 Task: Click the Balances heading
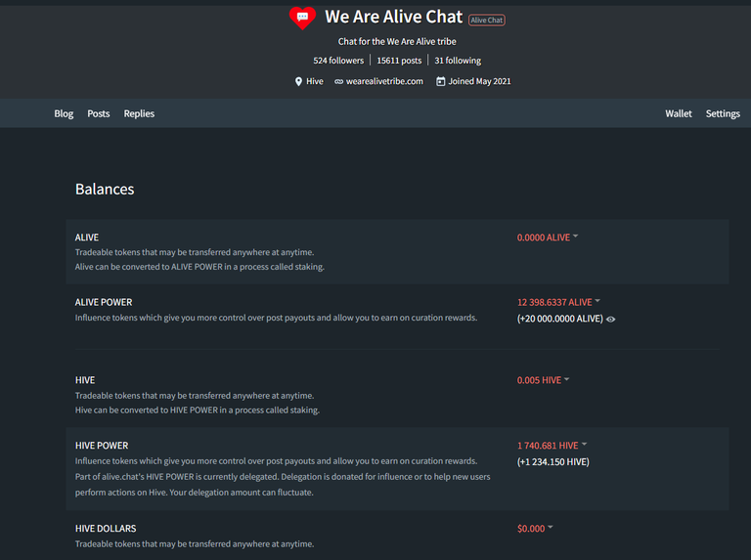pos(105,189)
